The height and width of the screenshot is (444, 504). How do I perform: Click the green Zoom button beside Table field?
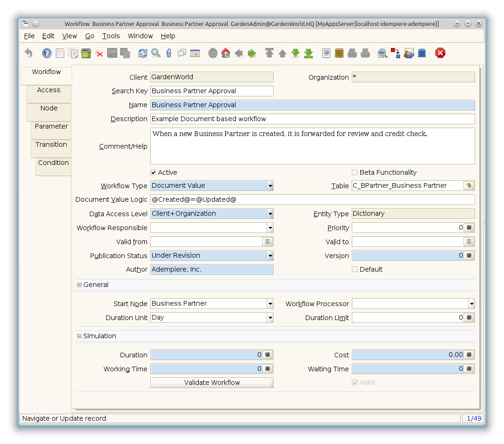[x=469, y=185]
